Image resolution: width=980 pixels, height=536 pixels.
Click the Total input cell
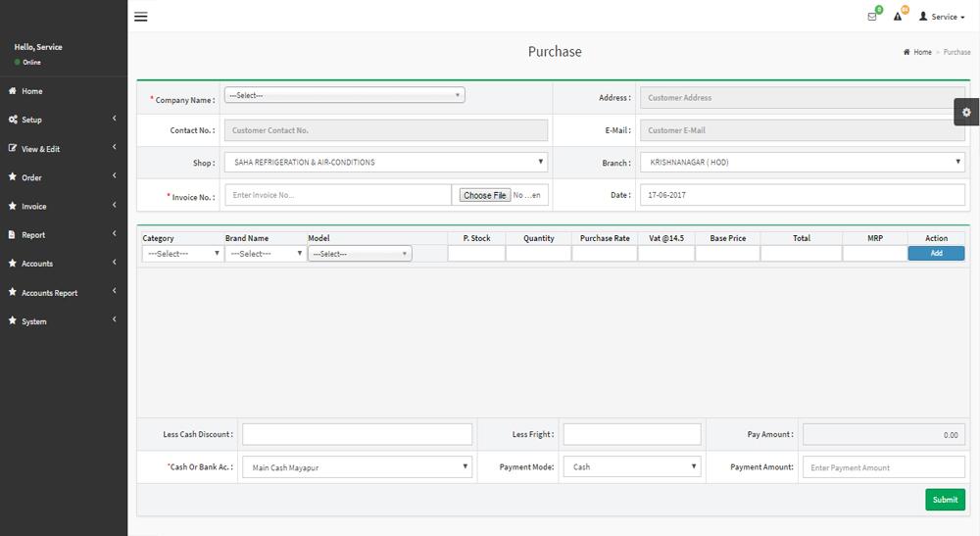click(802, 253)
